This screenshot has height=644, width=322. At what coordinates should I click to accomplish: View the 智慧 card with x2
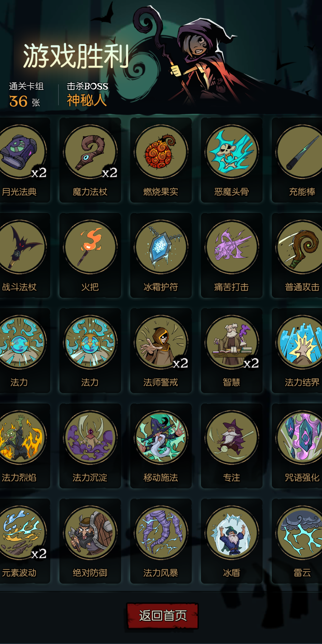pos(232,351)
